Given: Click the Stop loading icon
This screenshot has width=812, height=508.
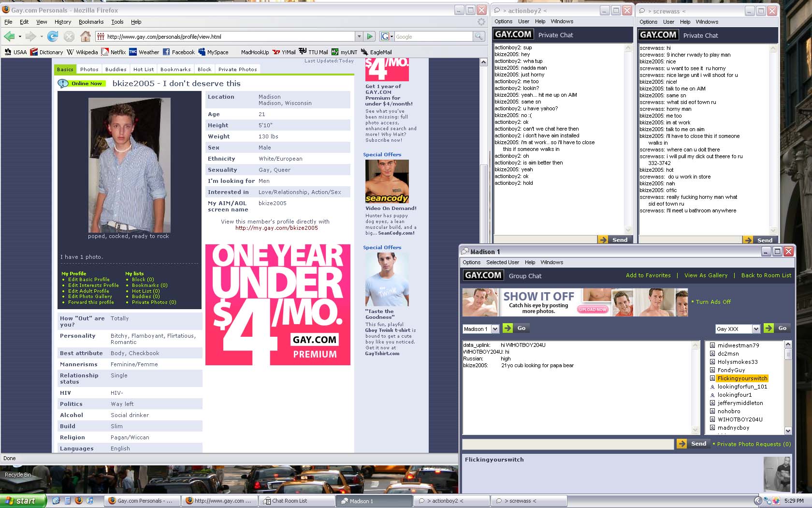Looking at the screenshot, I should (x=69, y=36).
